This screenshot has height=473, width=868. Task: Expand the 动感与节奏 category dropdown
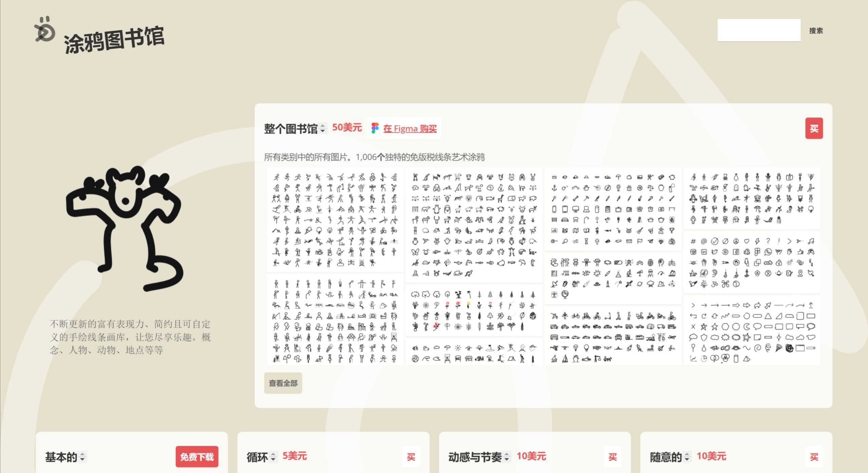pyautogui.click(x=507, y=457)
